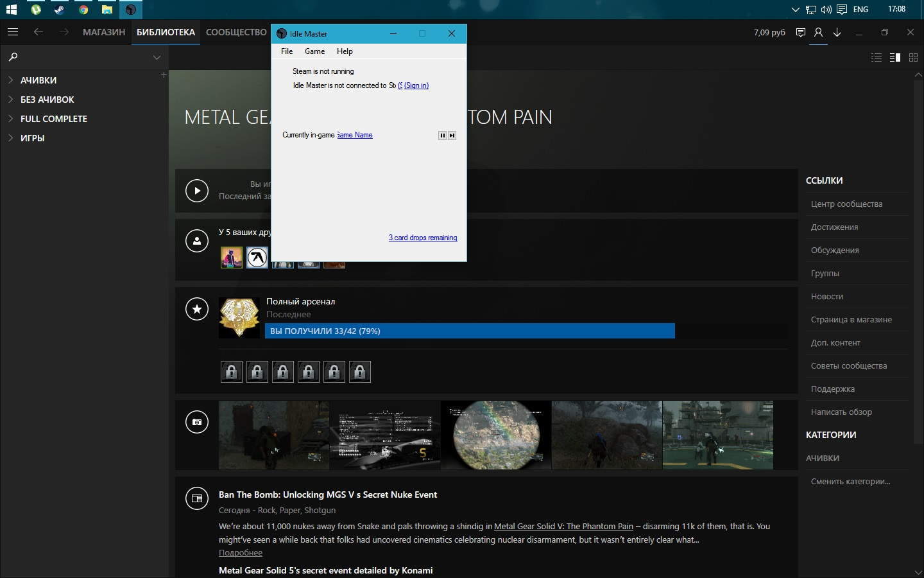Click the library search magnifier icon

13,57
